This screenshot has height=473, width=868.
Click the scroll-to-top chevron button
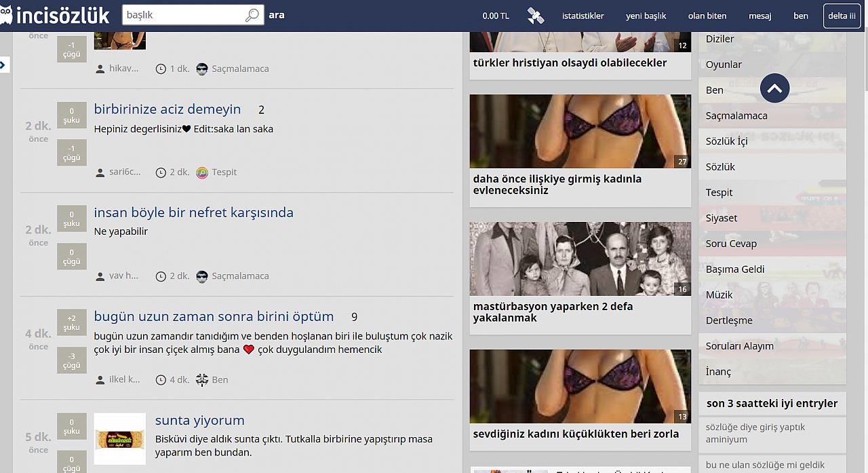point(775,88)
